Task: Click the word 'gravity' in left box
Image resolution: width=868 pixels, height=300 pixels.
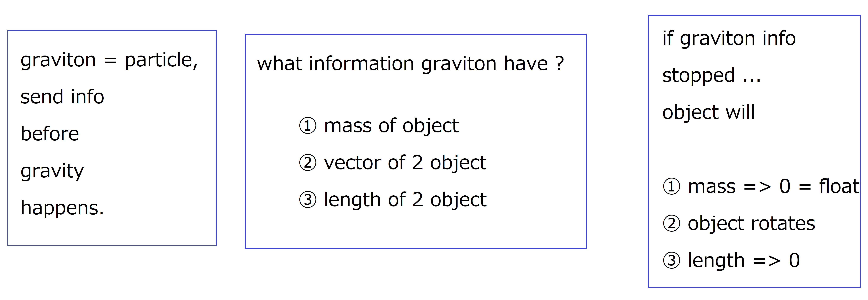Action: [52, 171]
